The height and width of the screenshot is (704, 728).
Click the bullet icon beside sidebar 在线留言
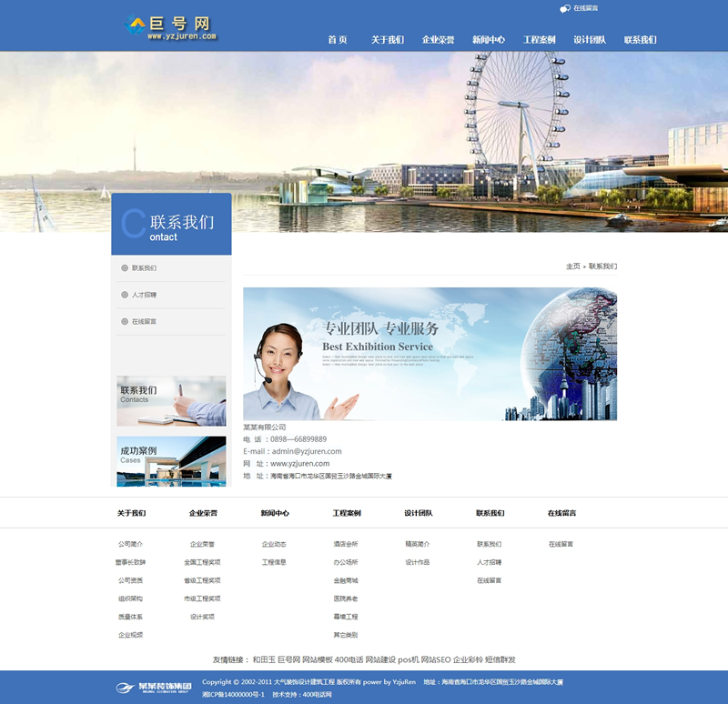point(125,321)
